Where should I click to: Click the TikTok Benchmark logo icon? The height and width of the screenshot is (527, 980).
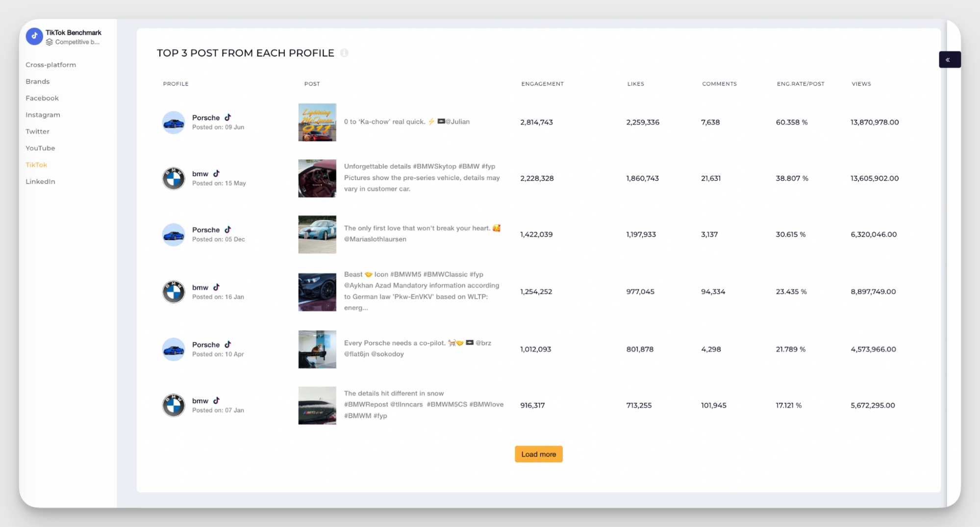click(34, 36)
